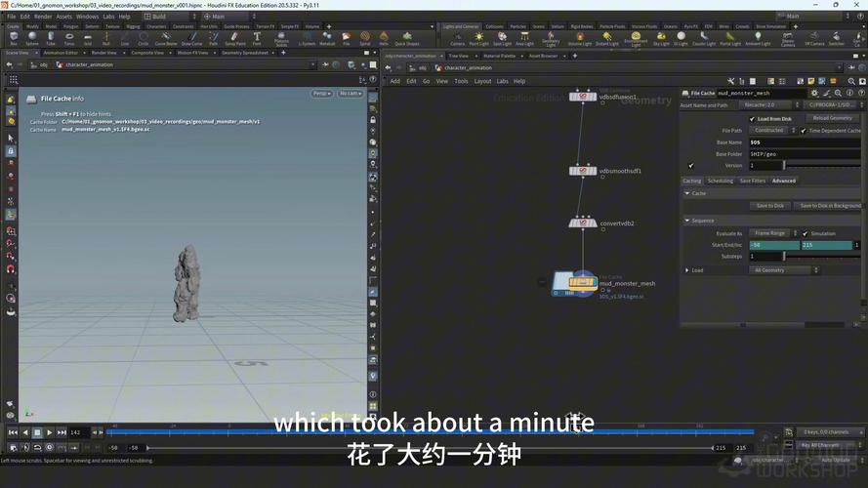
Task: Click the Stop playback button
Action: tap(37, 432)
